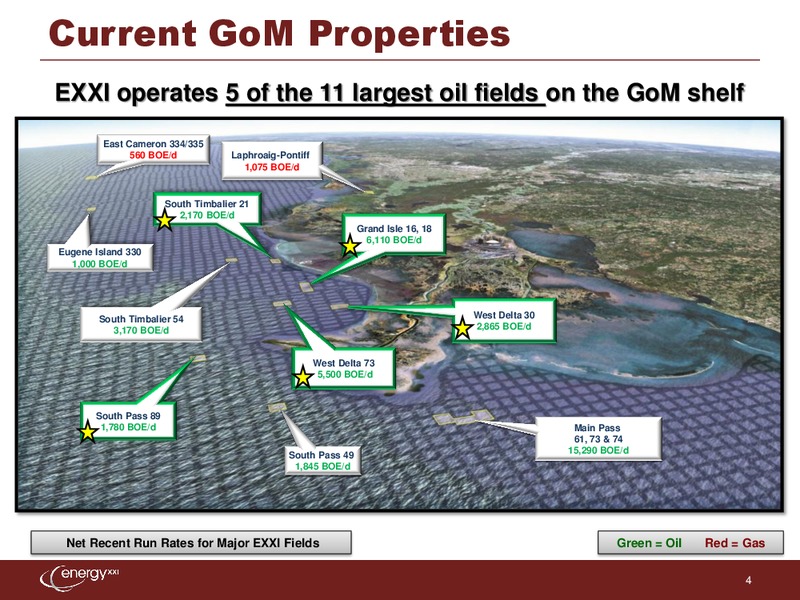This screenshot has width=800, height=600.
Task: Click the star icon on West Delta 73 label
Action: [x=303, y=377]
